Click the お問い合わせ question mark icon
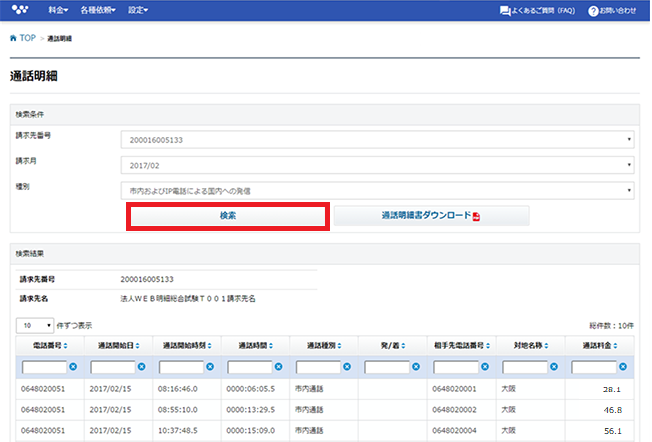Viewport: 652px width, 442px height. click(x=593, y=11)
